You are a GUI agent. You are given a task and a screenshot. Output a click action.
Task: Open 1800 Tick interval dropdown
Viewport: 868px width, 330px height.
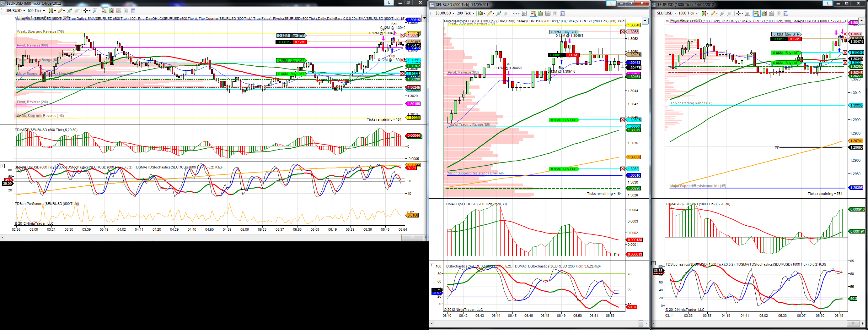click(x=688, y=13)
